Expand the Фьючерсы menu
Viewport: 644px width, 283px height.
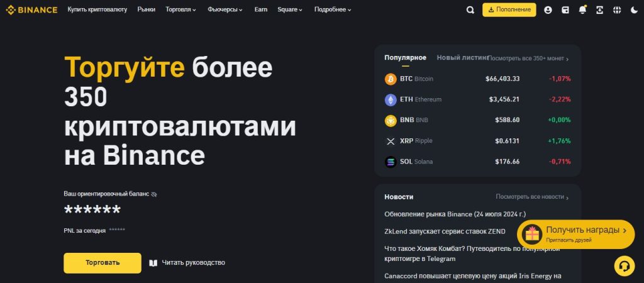(x=225, y=9)
